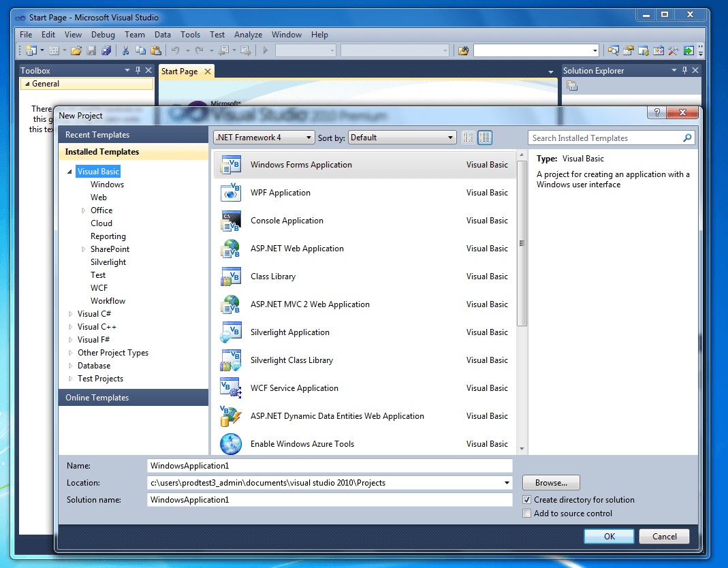Select the ASP.NET MVC 2 Web Application template

pyautogui.click(x=364, y=304)
